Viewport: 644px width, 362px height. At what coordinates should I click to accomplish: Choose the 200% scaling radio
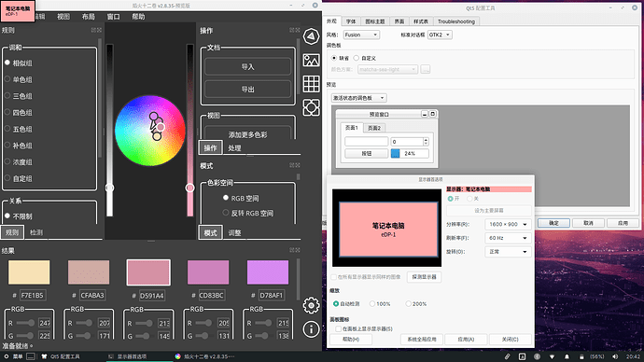point(416,304)
